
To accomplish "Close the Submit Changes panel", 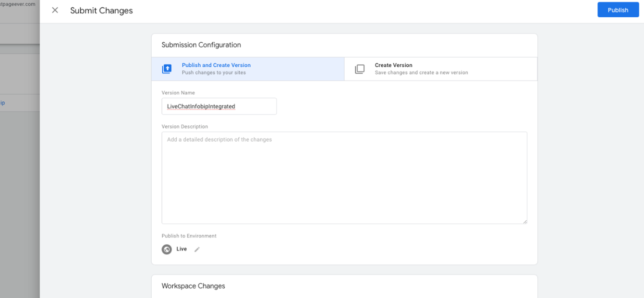I will [55, 10].
